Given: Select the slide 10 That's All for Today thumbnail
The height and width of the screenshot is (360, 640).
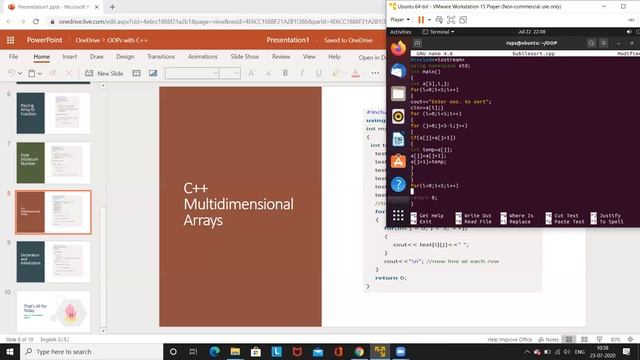Looking at the screenshot, I should point(53,311).
